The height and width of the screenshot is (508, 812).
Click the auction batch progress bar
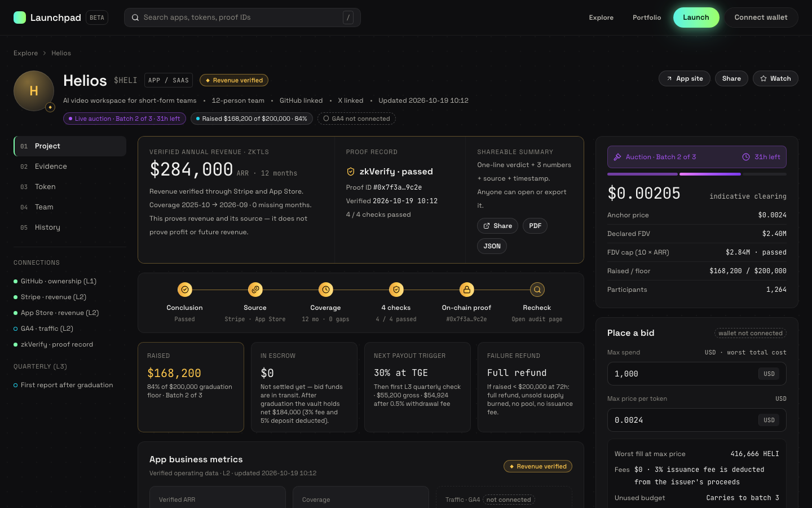[x=697, y=174]
